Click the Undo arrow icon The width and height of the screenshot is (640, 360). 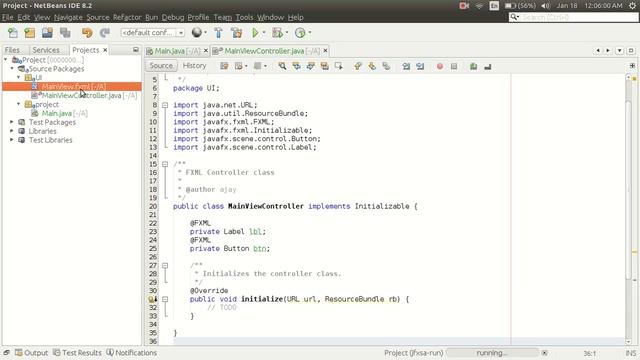[x=87, y=33]
